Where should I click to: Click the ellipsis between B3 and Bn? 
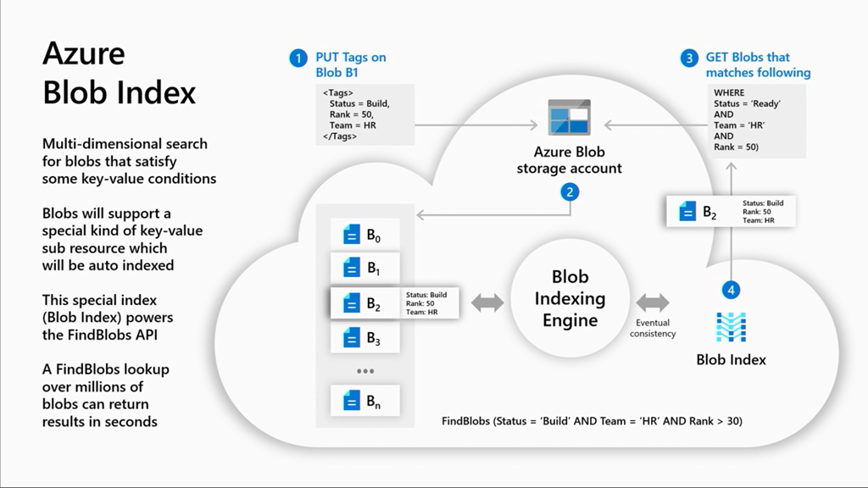pos(365,371)
